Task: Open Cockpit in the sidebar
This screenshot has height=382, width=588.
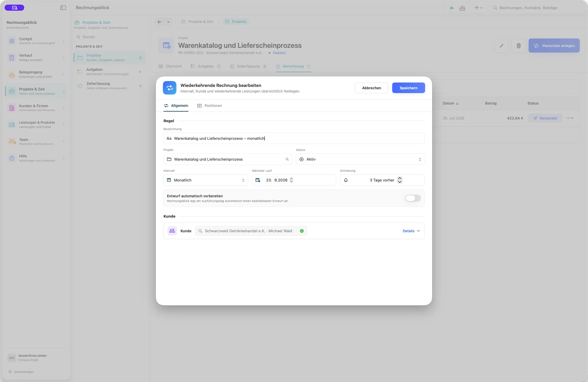Action: 36,41
